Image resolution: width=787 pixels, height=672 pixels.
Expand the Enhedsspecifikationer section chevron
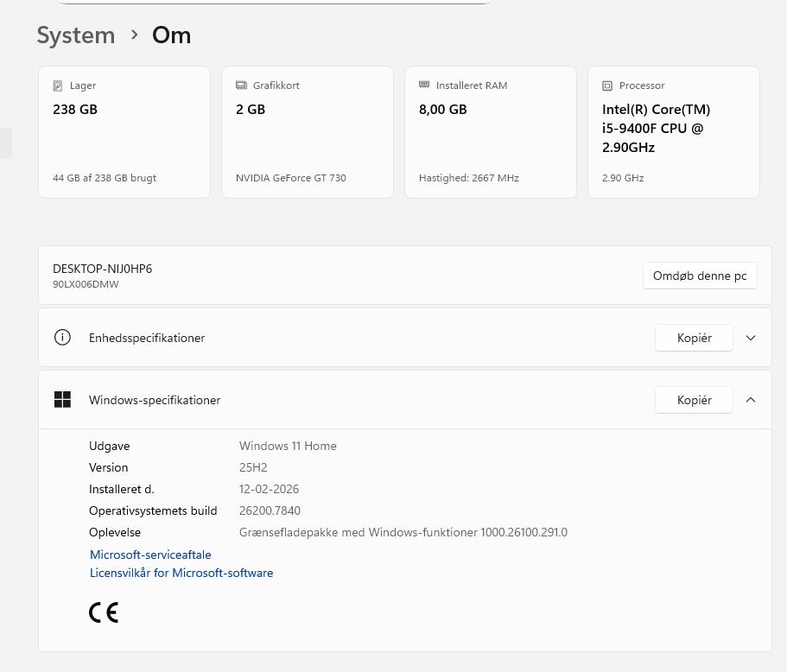pyautogui.click(x=751, y=338)
